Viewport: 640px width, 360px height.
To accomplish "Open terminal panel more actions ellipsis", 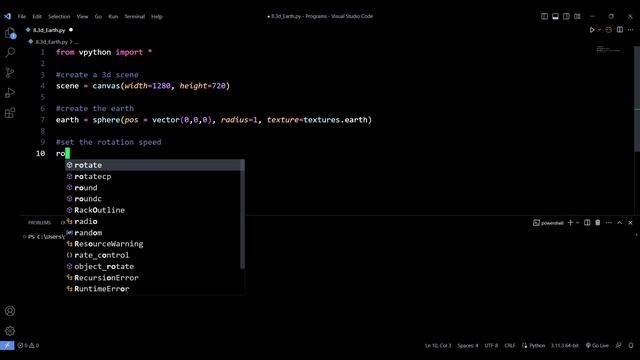I will pyautogui.click(x=609, y=222).
